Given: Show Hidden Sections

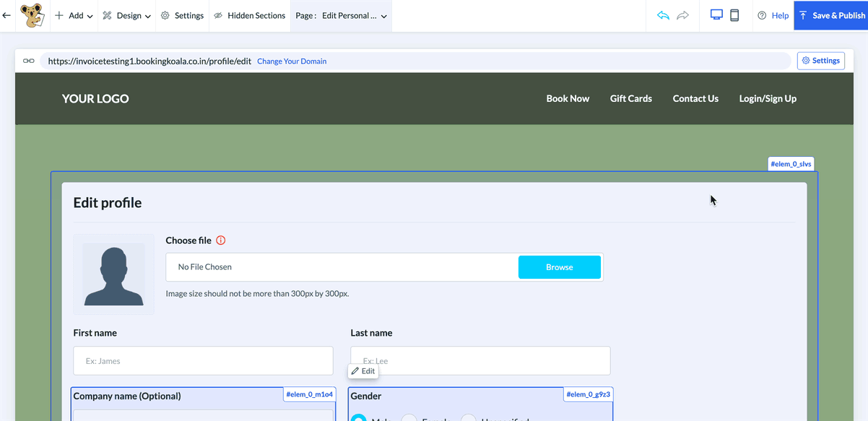Looking at the screenshot, I should click(x=250, y=15).
